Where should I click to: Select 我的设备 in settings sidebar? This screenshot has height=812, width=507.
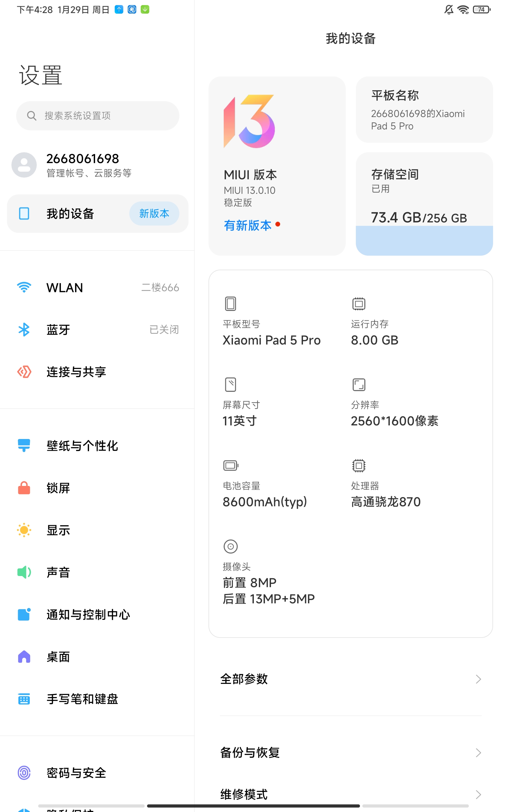[70, 213]
